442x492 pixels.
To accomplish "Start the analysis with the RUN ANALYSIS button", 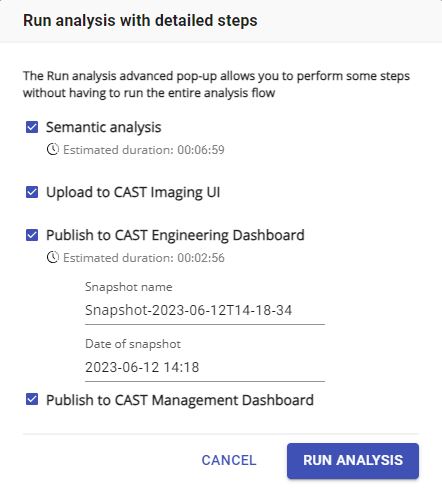I will pyautogui.click(x=353, y=461).
